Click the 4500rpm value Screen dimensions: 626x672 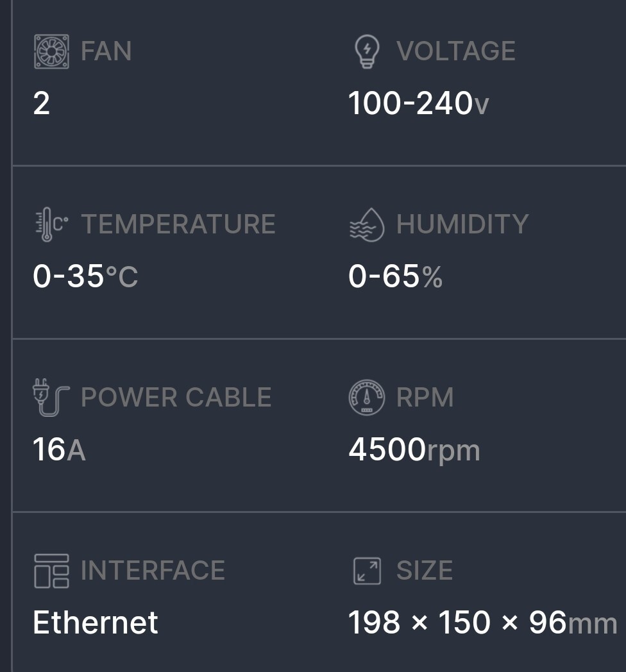click(x=414, y=449)
